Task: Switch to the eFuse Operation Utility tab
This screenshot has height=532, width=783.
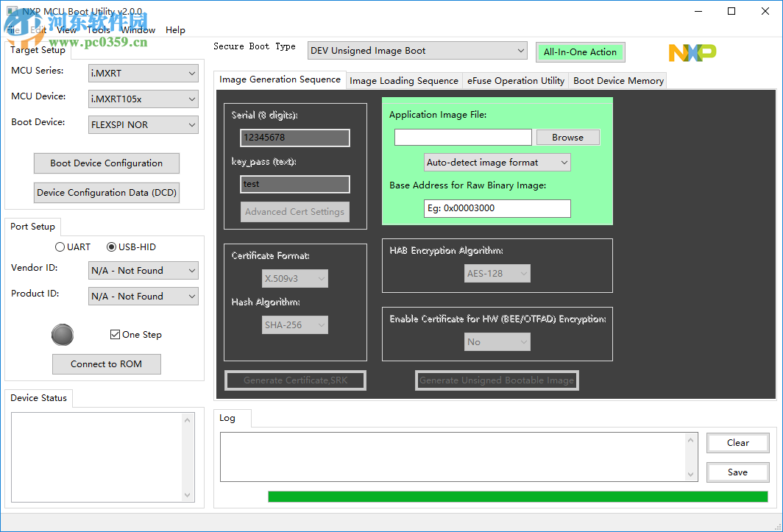Action: click(x=515, y=81)
